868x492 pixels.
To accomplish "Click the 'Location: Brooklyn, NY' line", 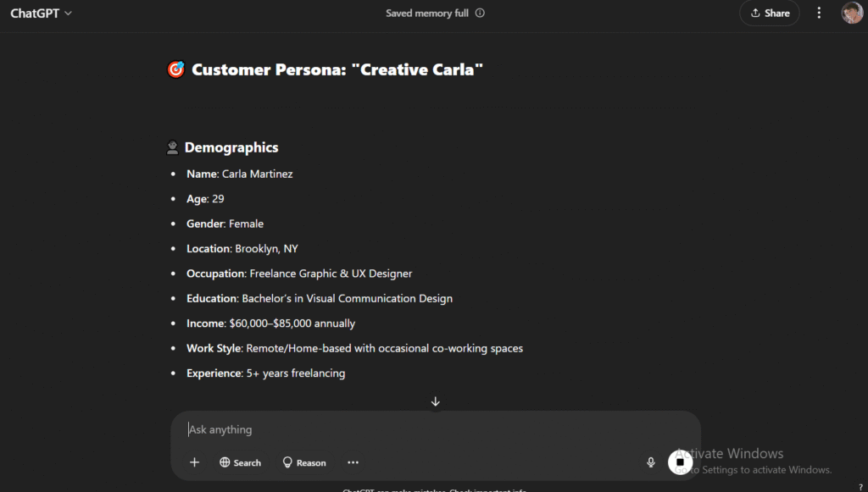I will click(x=242, y=249).
